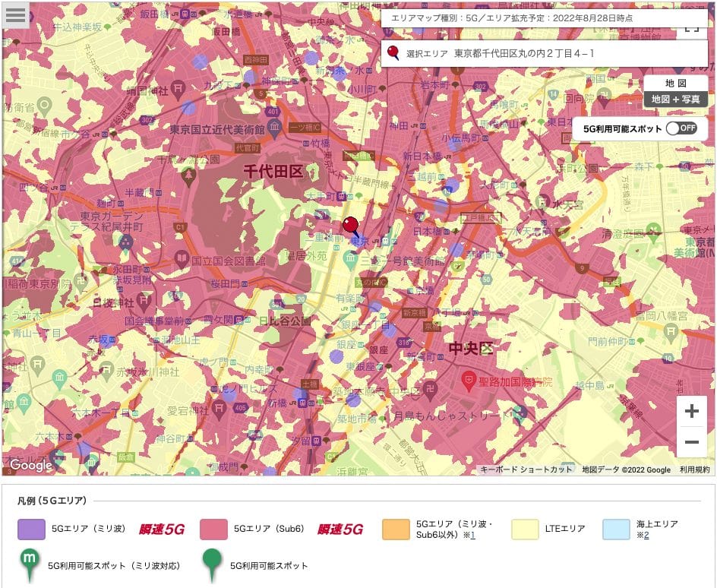Toggle the 5G利用可能スポット switch on
The height and width of the screenshot is (588, 717).
coord(681,128)
